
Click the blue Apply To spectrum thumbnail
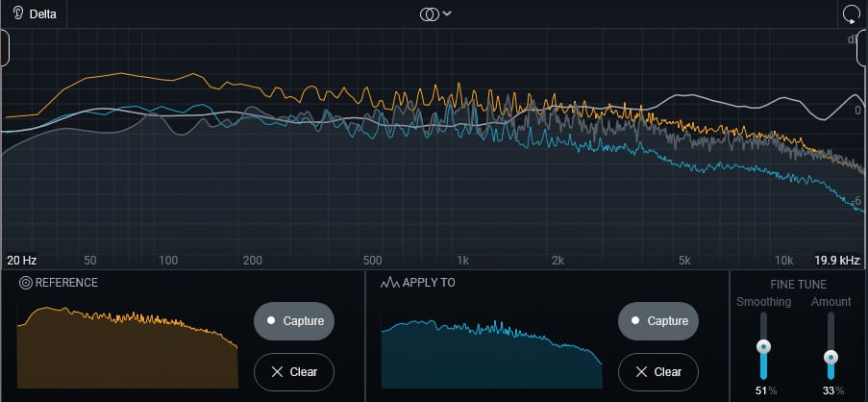point(491,354)
